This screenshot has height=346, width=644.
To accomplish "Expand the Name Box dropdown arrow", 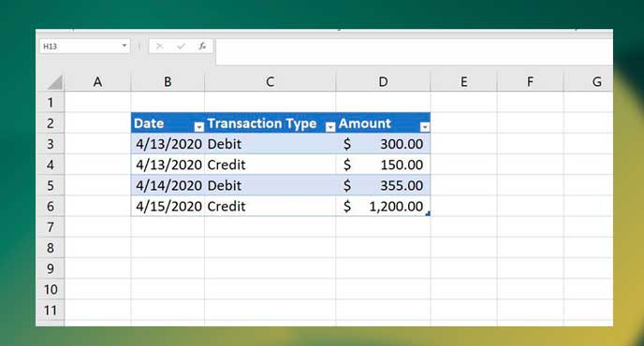I will click(x=124, y=46).
